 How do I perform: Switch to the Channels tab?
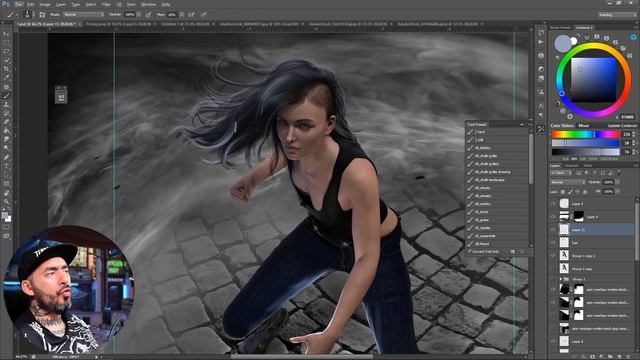(571, 165)
